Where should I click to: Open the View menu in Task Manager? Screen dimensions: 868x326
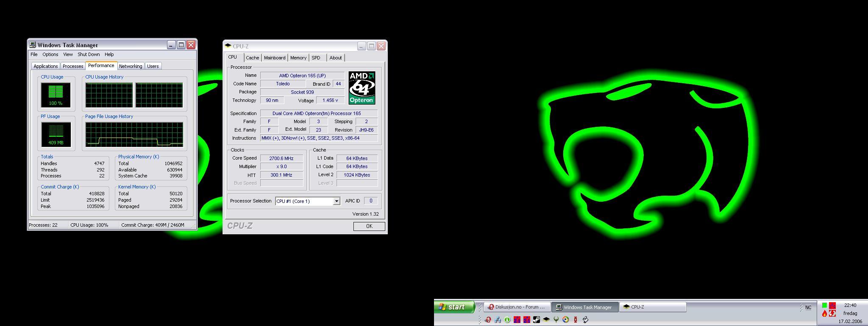pos(68,54)
